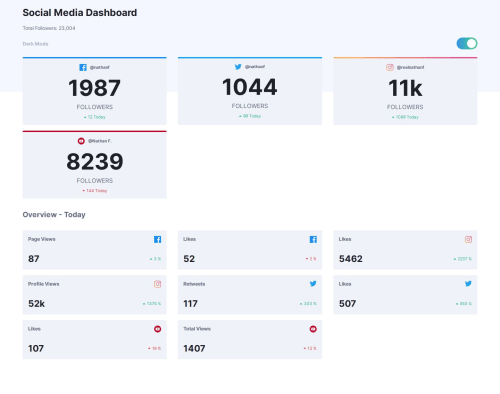
Task: Click the Social Media Dashboard heading
Action: tap(80, 13)
